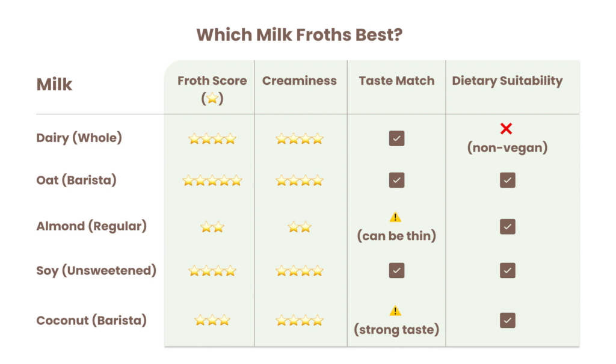Click the Soy (Unsweetened) row label
Screen dimensions: 616x364
96,271
